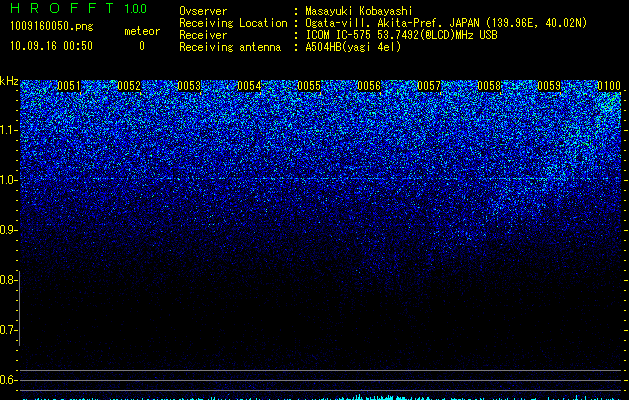
Task: Click the 0.9 frequency axis label
Action: click(7, 230)
